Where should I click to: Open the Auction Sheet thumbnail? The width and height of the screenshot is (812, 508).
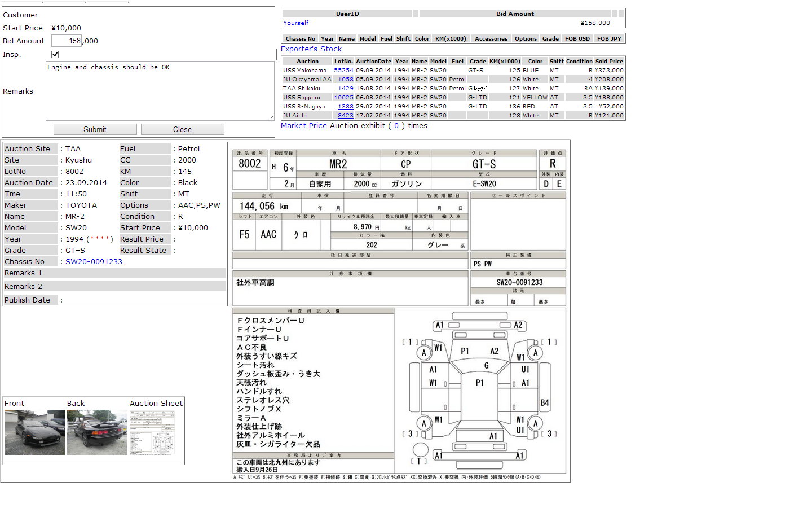click(152, 432)
